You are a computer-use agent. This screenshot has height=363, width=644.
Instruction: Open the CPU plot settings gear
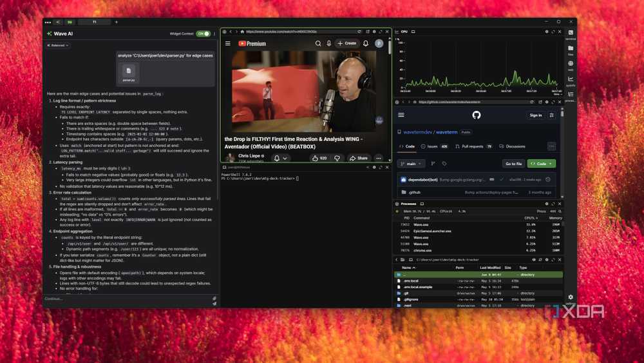click(x=546, y=32)
